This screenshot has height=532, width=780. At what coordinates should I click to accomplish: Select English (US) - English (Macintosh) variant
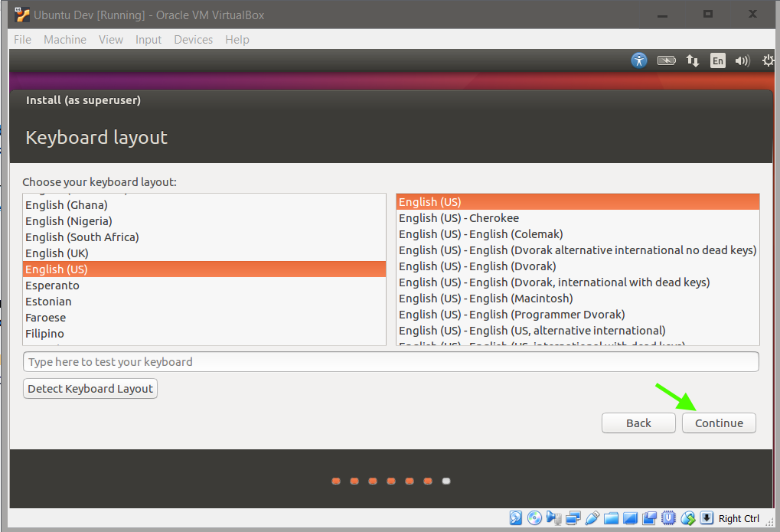pyautogui.click(x=578, y=299)
